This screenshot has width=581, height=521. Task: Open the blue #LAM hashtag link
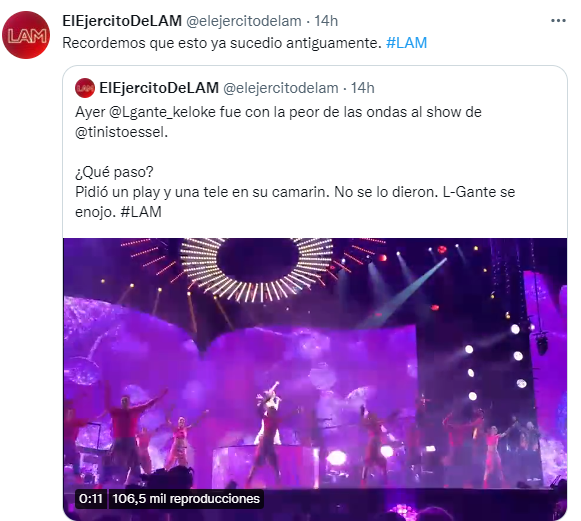(x=406, y=43)
